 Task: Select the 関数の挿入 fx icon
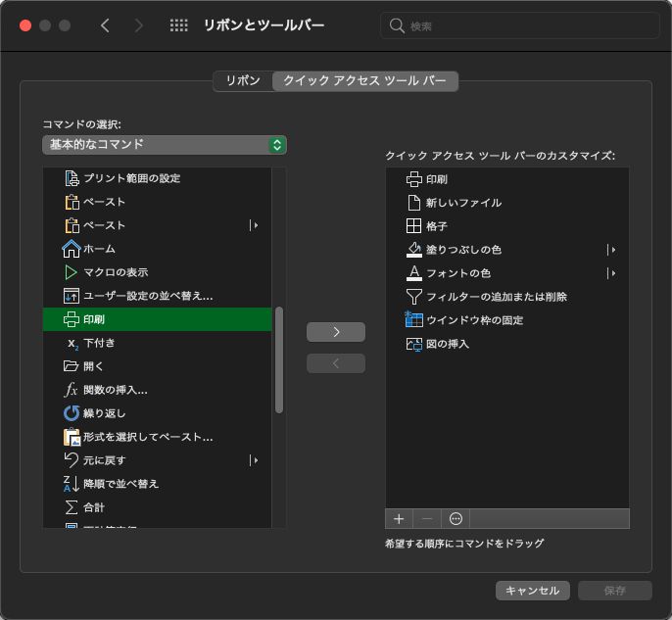pyautogui.click(x=71, y=390)
